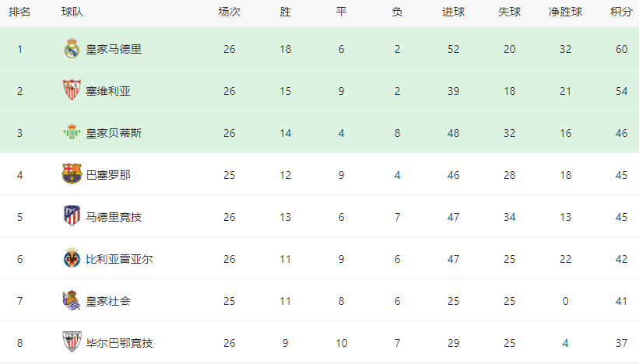Viewport: 639px width, 364px height.
Task: Click the Sevilla club crest
Action: click(72, 90)
